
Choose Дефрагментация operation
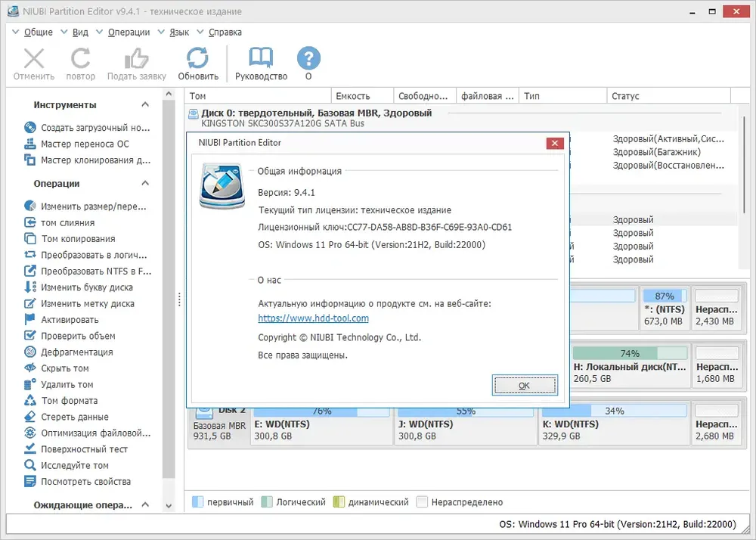69,352
